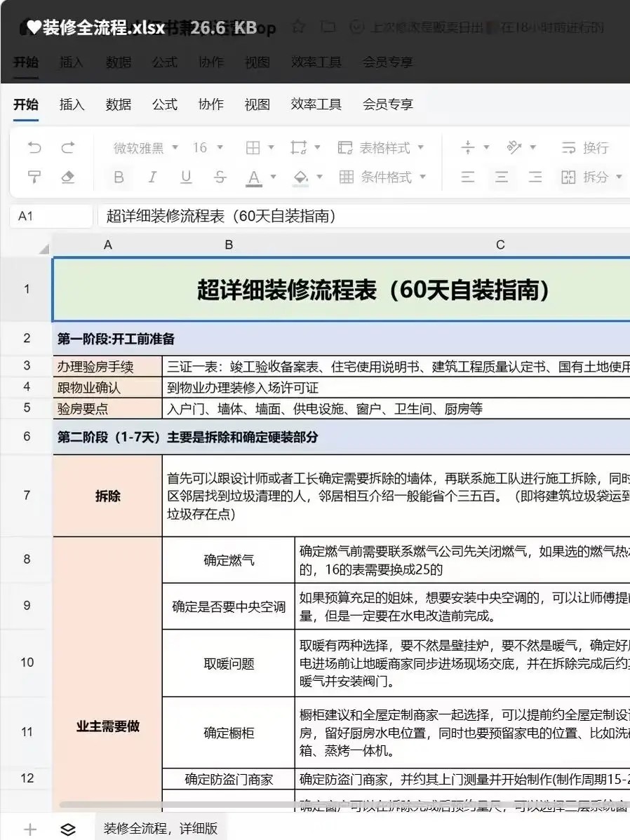Click cell 取暖问题
Screen dimensions: 630x840
click(229, 663)
